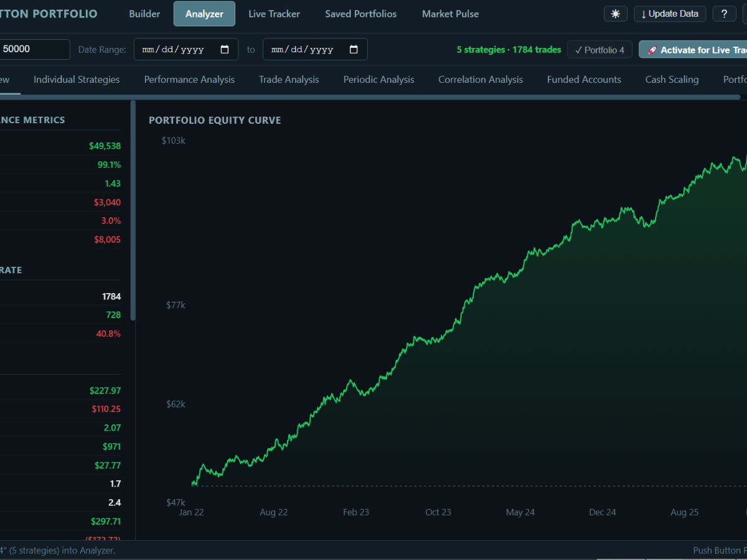Click the metrics panel vertical scrollbar

pos(133,210)
